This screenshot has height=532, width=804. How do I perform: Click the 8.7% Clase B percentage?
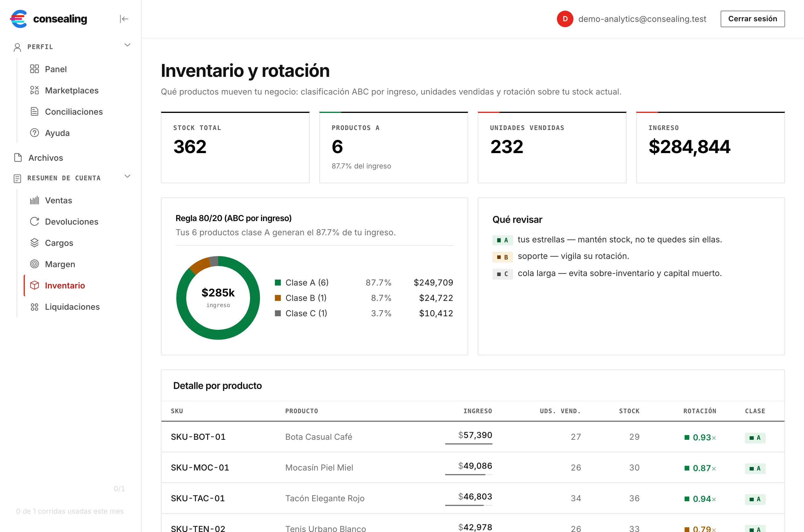point(381,298)
